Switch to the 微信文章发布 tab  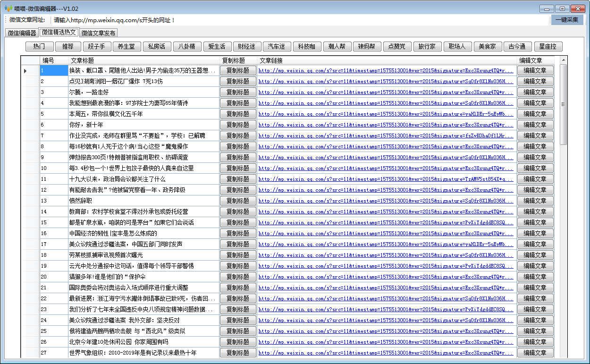click(x=98, y=33)
